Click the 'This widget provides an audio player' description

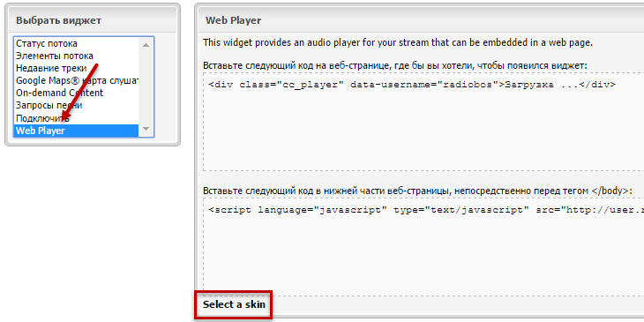click(398, 42)
